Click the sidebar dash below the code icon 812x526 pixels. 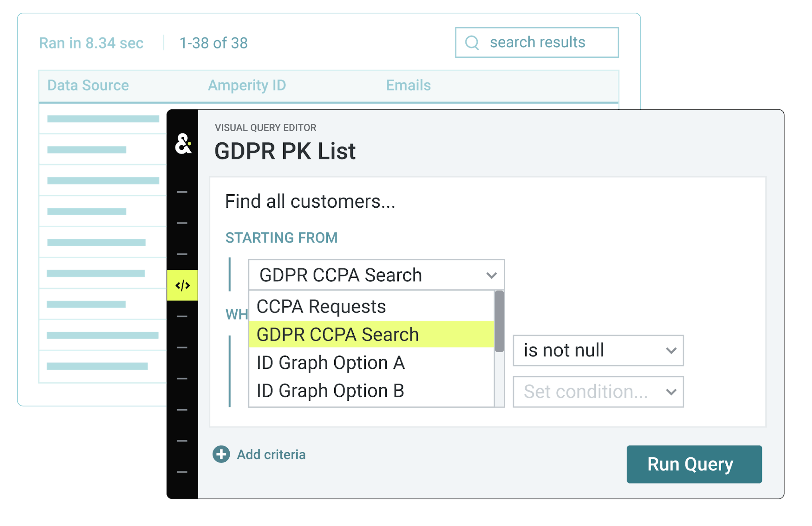(182, 316)
